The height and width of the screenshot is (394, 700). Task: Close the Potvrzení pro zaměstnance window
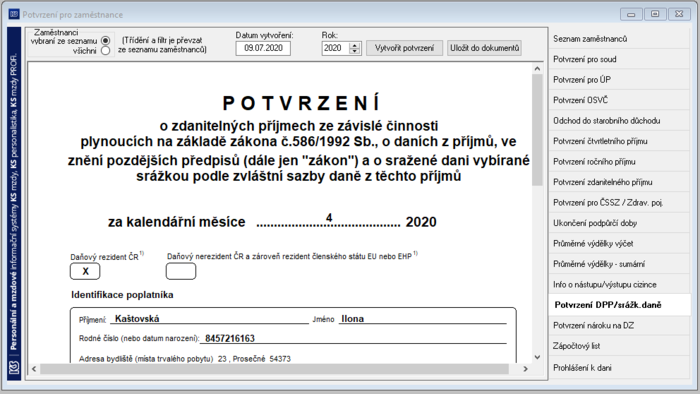point(679,14)
